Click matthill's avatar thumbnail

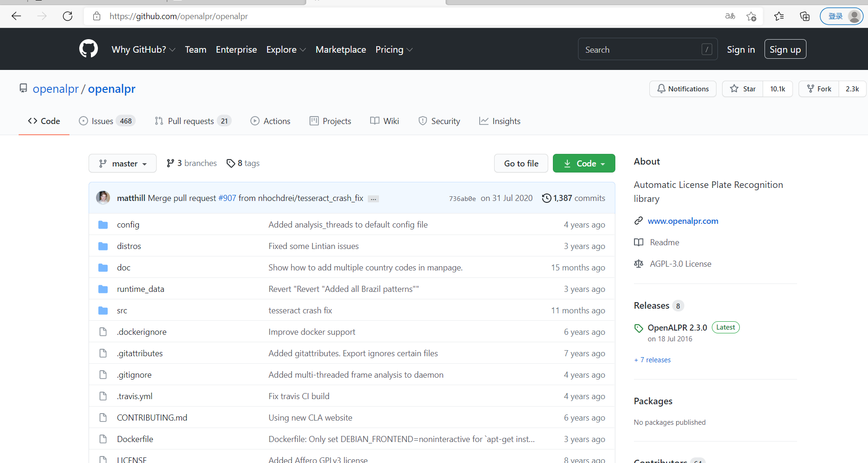[103, 198]
